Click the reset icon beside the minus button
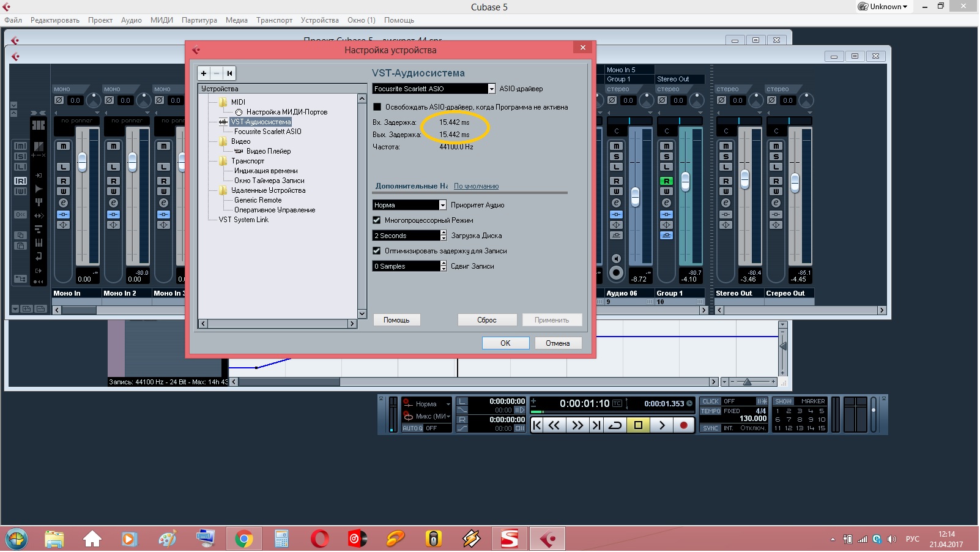Viewport: 980px width, 552px height. click(x=229, y=73)
